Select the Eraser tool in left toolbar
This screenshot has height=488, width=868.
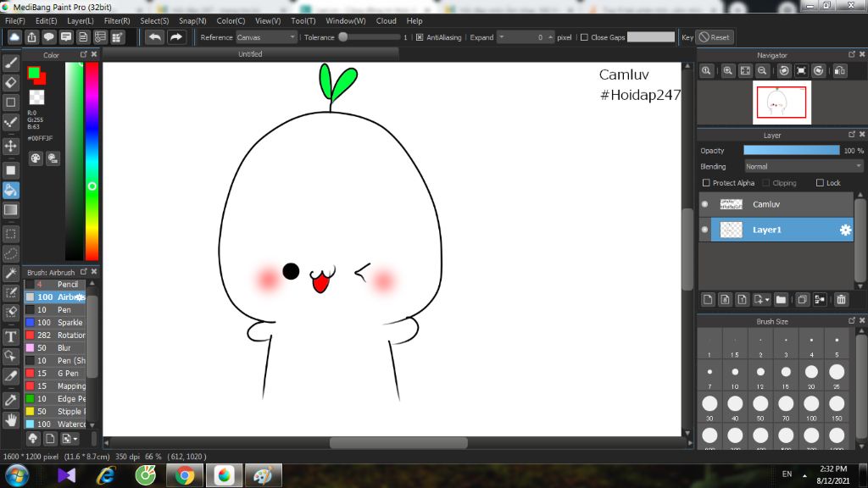coord(11,82)
